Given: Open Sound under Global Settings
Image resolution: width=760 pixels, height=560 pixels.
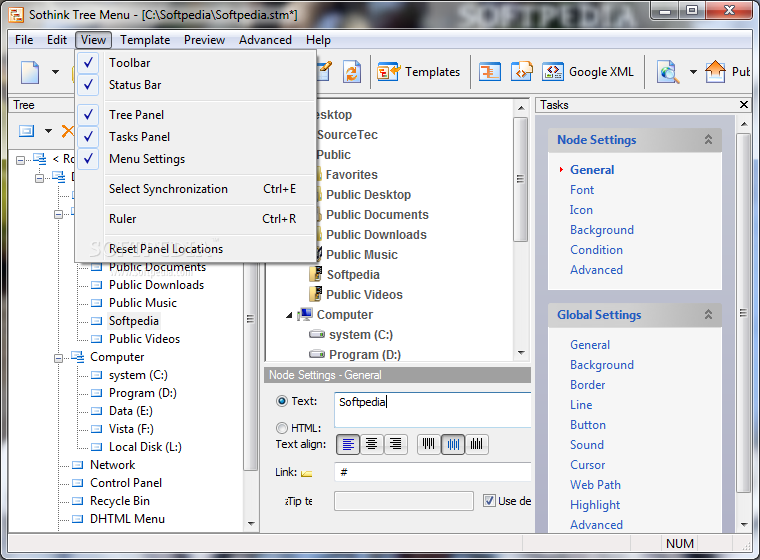Looking at the screenshot, I should coord(586,445).
